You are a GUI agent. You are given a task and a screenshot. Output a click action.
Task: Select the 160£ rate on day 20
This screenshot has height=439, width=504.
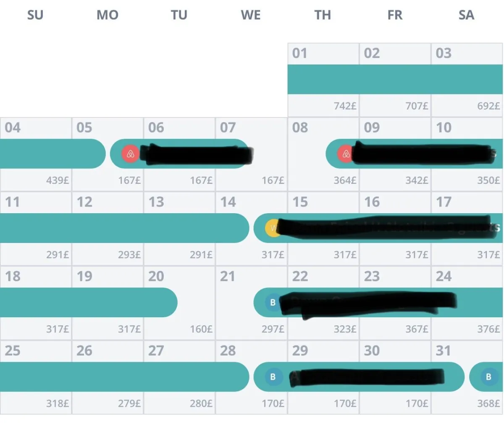click(x=201, y=329)
